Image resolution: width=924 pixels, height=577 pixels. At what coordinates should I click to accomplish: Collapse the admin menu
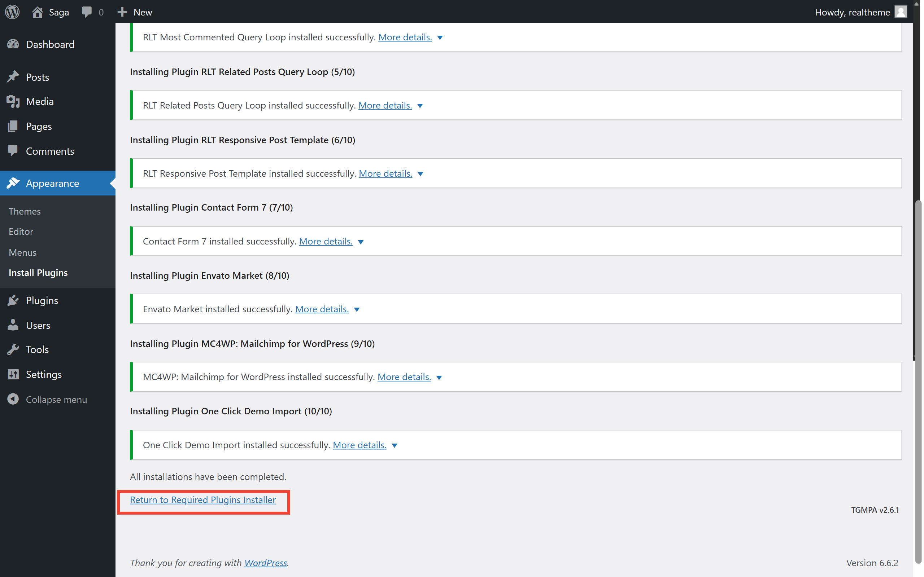13,399
